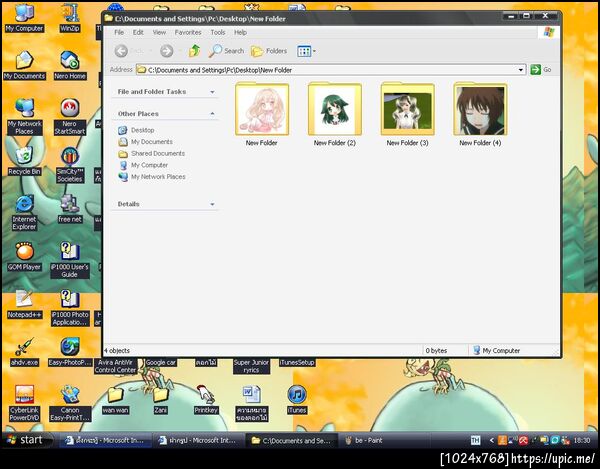
Task: Click the Go button beside address bar
Action: pyautogui.click(x=541, y=70)
